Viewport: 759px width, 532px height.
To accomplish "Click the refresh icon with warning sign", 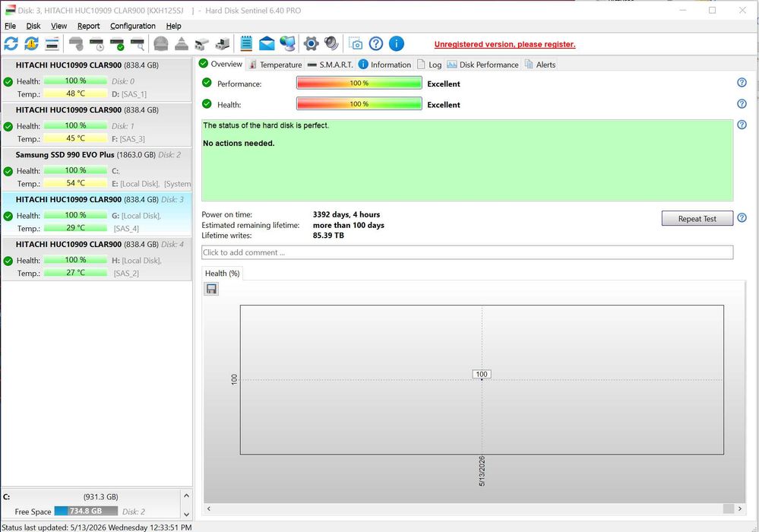I will tap(31, 43).
